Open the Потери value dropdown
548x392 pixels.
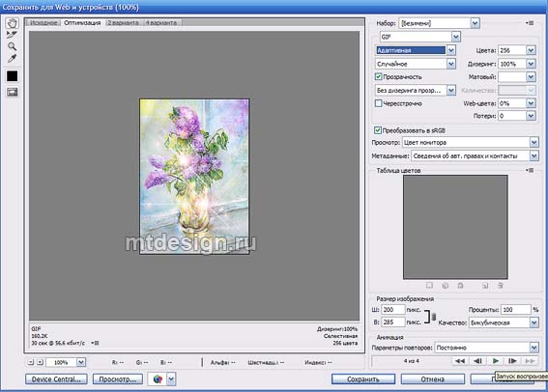531,116
